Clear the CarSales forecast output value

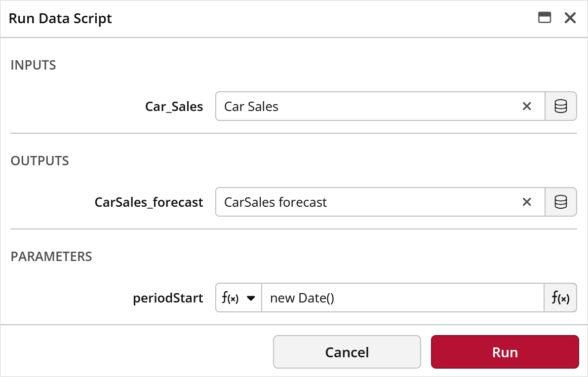click(526, 202)
